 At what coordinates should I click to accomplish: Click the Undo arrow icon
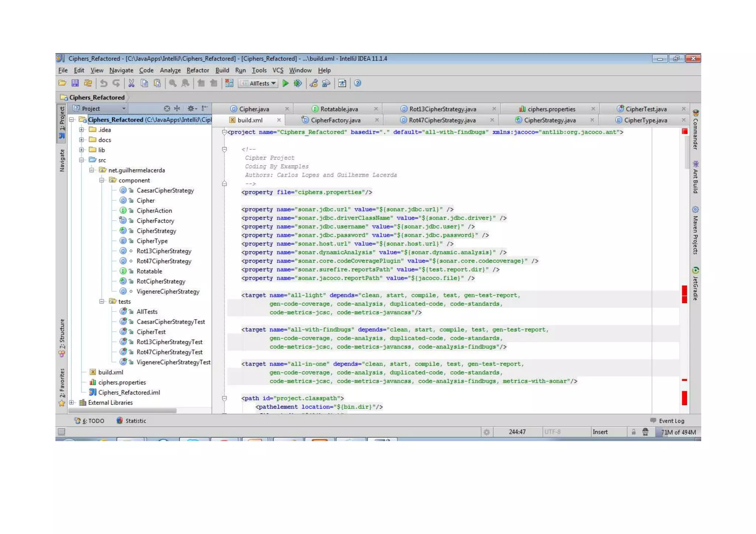[104, 83]
